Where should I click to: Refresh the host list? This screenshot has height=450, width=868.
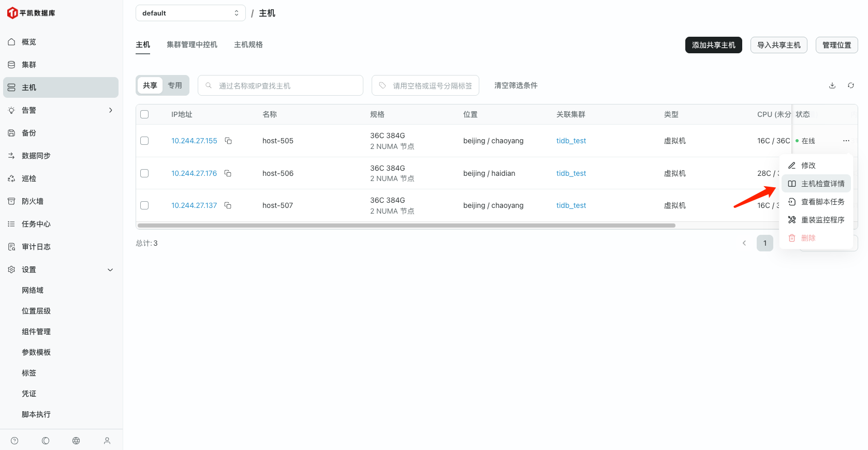coord(851,85)
